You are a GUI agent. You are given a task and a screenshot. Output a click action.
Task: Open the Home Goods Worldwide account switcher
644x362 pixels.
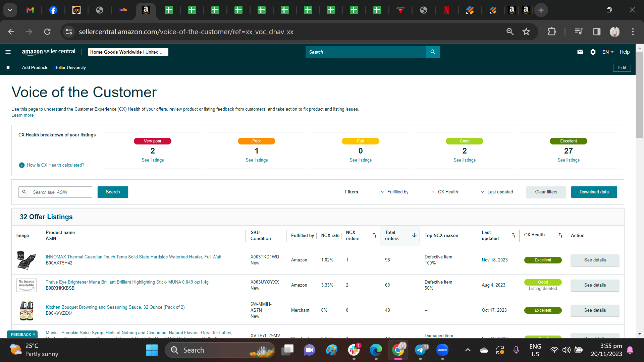[x=128, y=52]
